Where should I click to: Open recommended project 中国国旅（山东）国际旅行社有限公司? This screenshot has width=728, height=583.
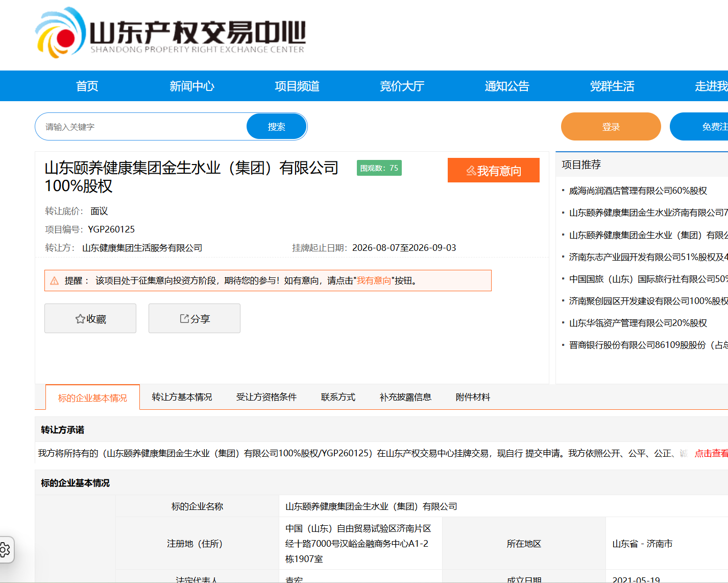[648, 279]
